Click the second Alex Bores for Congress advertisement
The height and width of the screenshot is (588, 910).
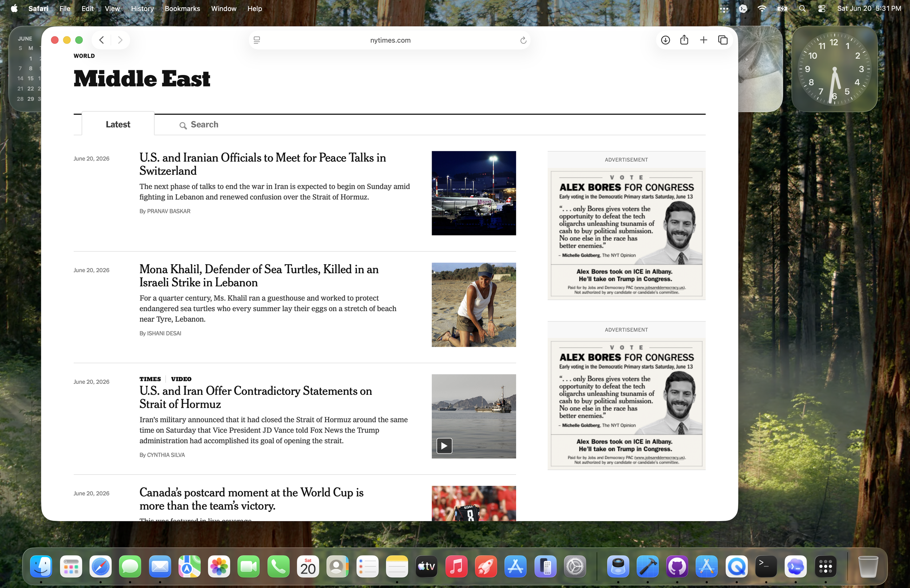click(626, 404)
